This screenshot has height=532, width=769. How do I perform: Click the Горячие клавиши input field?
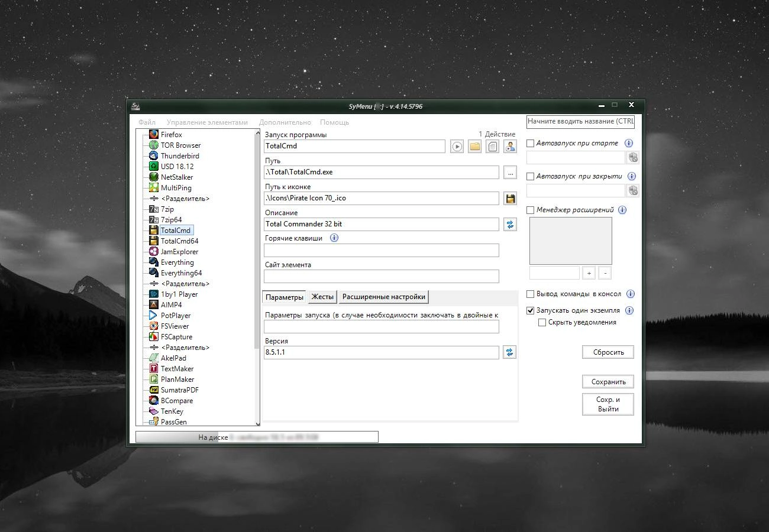click(382, 250)
